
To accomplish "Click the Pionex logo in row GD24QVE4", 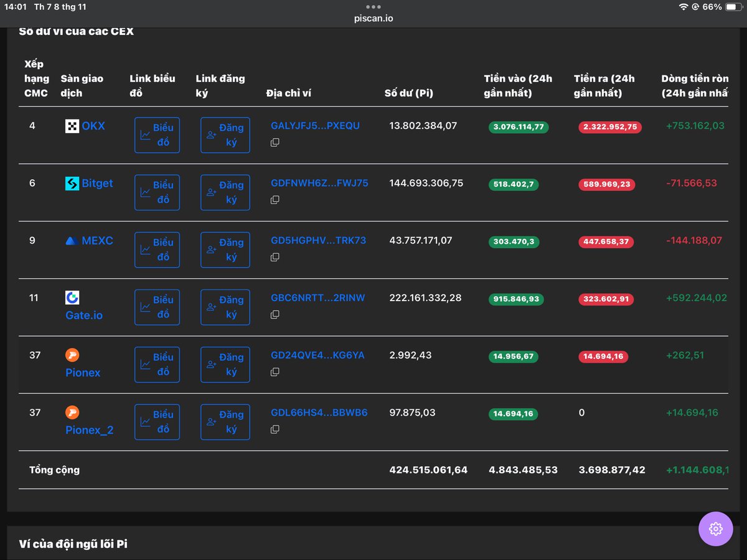I will [x=72, y=355].
